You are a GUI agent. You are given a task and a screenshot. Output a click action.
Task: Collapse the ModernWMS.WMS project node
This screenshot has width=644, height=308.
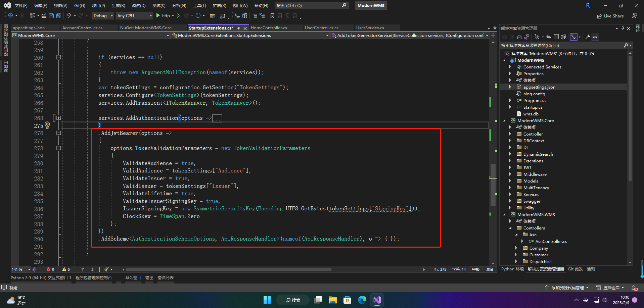505,214
